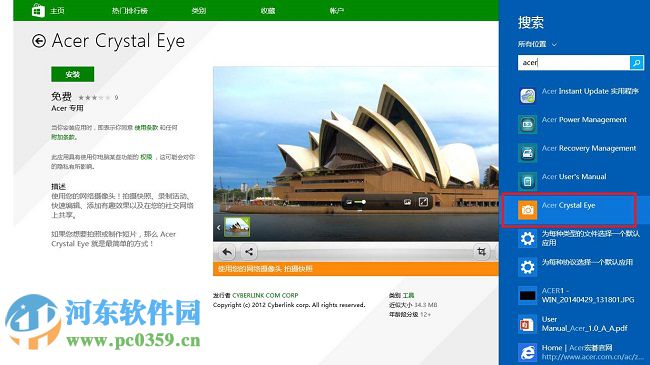
Task: Open Internet Explorer icon for Acer Home
Action: click(527, 353)
